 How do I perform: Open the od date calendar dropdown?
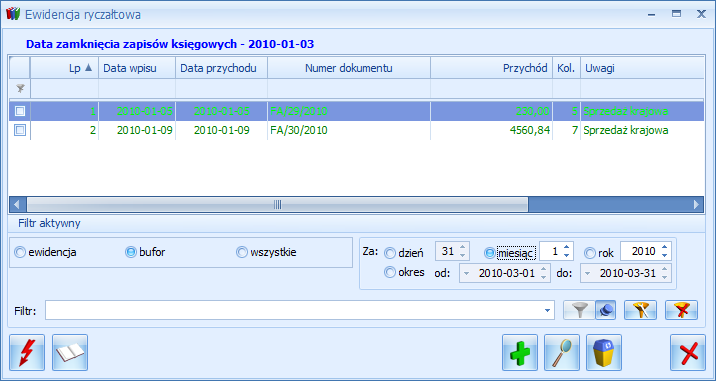point(466,274)
